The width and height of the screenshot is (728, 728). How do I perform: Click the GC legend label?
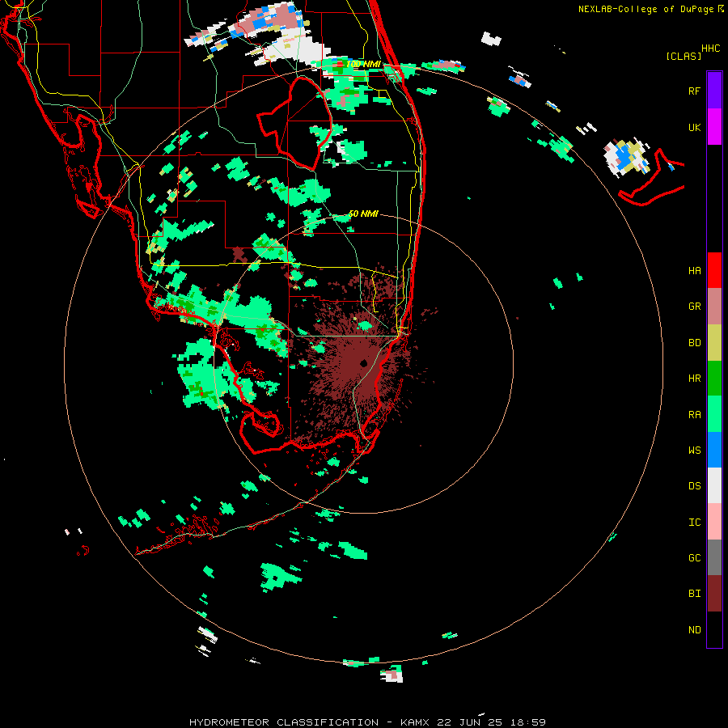tap(694, 558)
